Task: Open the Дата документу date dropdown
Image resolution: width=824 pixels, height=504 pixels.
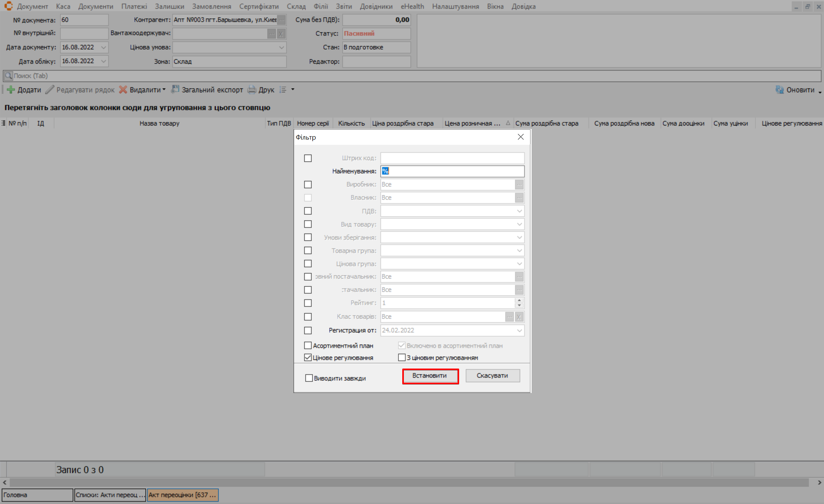Action: [103, 47]
